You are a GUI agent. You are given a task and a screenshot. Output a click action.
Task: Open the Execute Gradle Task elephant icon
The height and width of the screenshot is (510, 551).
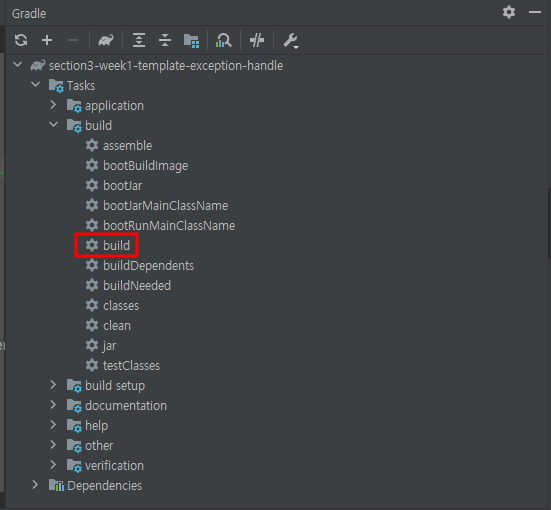(x=106, y=40)
